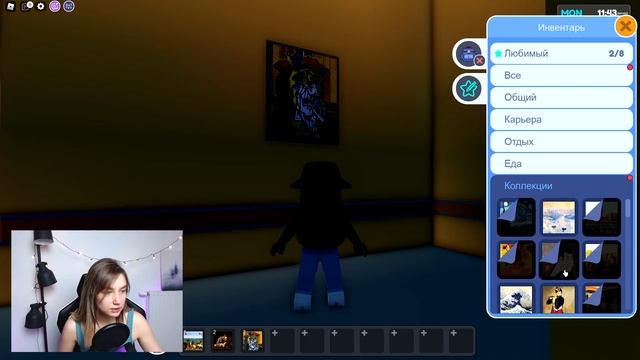
Task: Select the pastel landscape painting thumbnail
Action: [559, 217]
